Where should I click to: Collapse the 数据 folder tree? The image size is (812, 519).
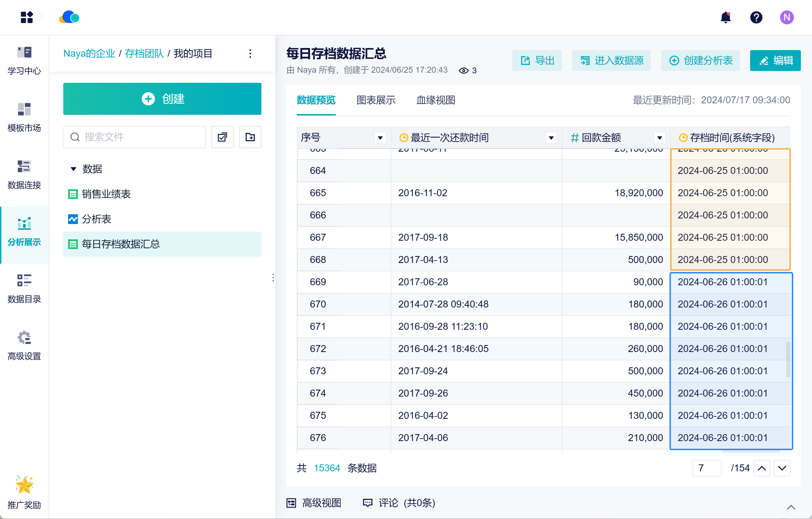click(73, 169)
